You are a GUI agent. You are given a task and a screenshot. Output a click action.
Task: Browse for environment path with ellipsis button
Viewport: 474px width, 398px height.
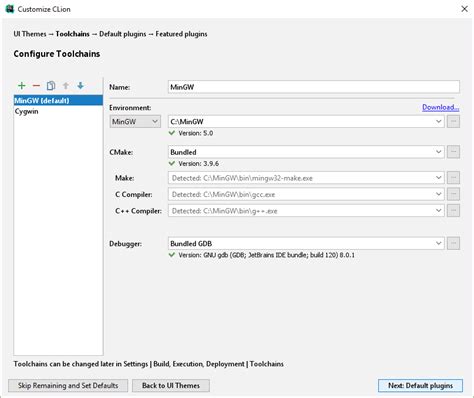point(453,121)
